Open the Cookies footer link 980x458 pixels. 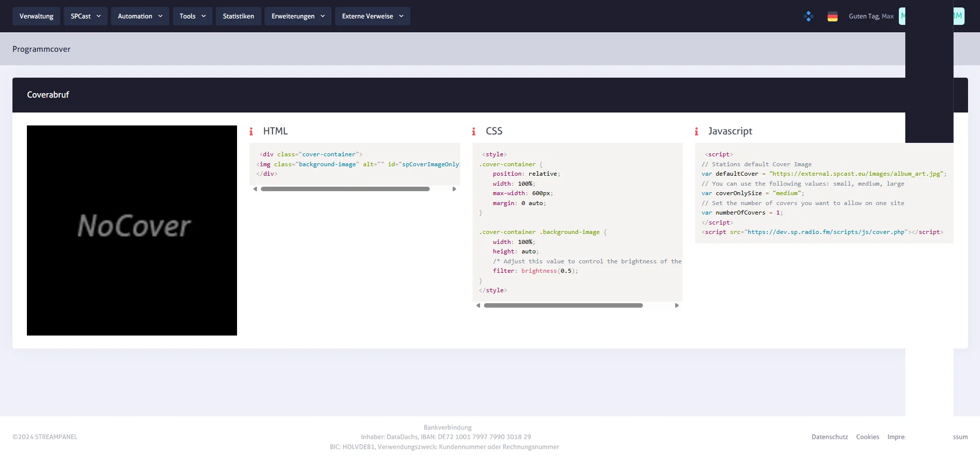tap(867, 437)
